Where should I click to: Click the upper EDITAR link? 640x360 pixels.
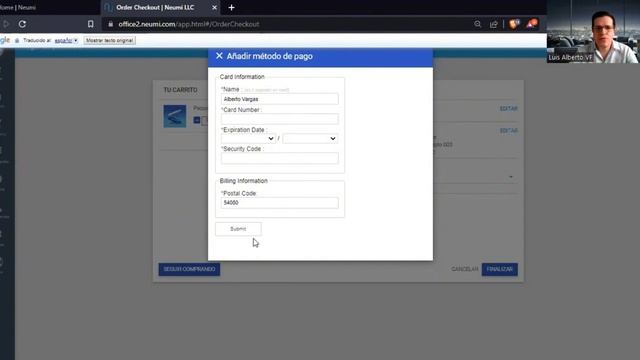[x=509, y=109]
